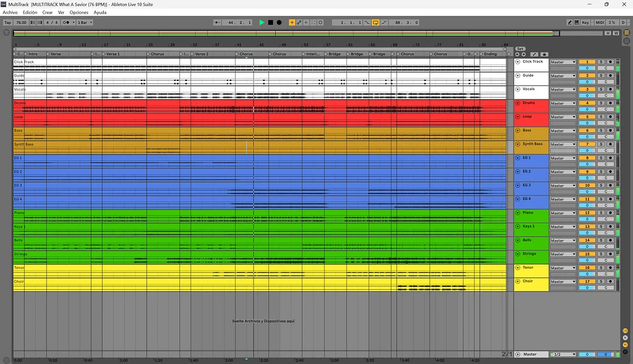The height and width of the screenshot is (364, 633).
Task: Open the Archivo menu
Action: tap(10, 12)
